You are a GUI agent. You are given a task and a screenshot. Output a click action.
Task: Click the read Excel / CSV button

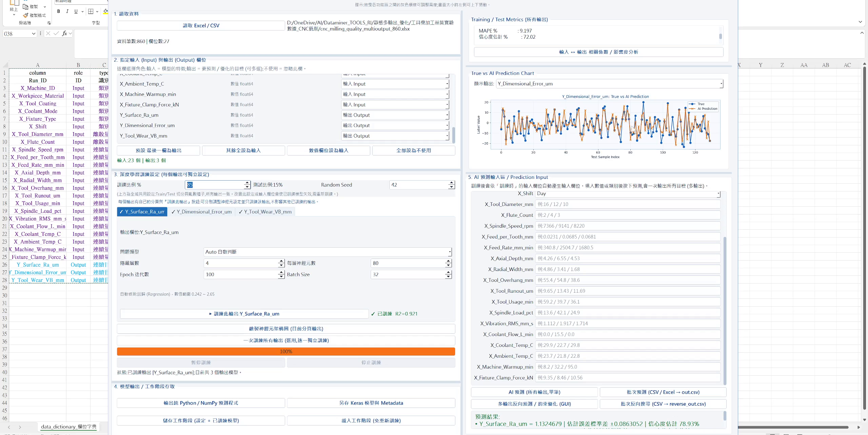(201, 26)
